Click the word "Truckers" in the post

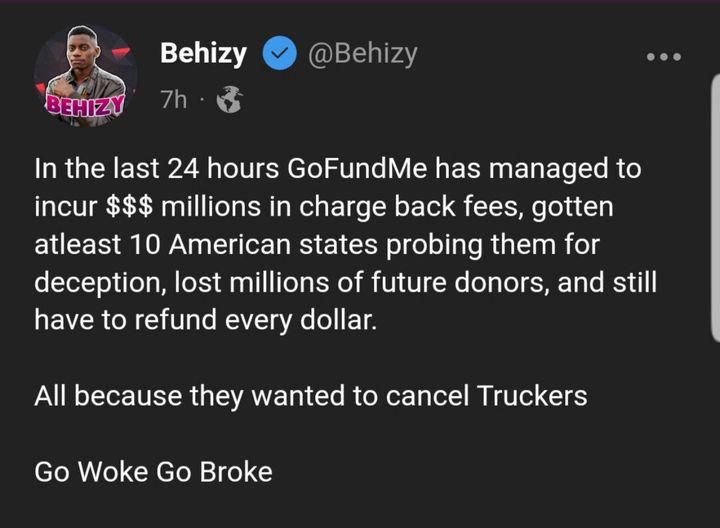coord(533,395)
